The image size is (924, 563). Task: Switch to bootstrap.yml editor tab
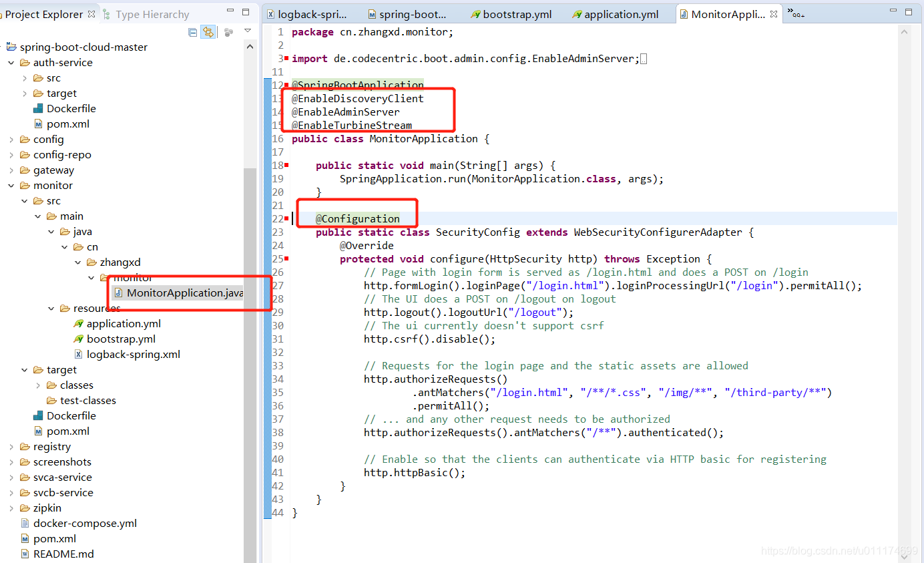(511, 14)
